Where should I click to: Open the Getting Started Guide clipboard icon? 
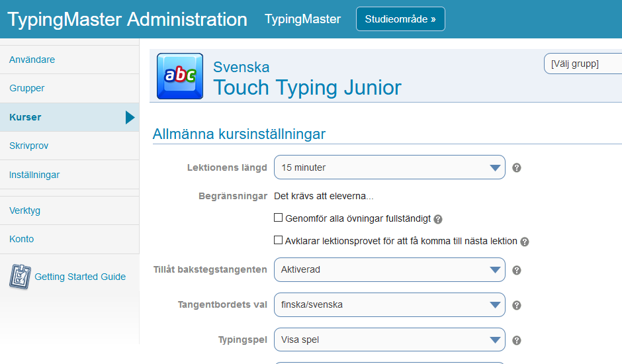click(x=20, y=277)
